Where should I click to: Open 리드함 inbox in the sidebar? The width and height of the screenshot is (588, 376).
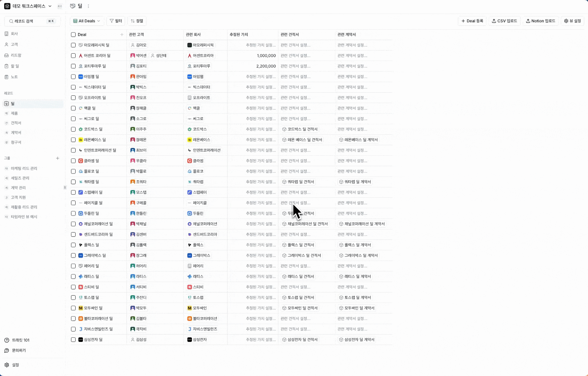coord(16,55)
